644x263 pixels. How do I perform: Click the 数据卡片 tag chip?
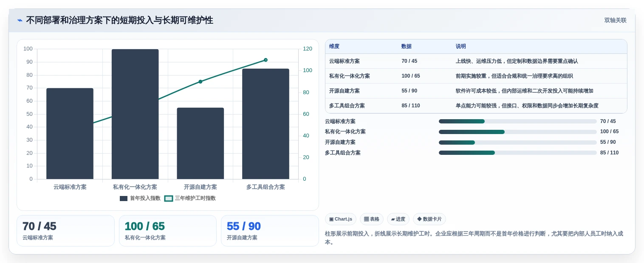click(x=429, y=219)
